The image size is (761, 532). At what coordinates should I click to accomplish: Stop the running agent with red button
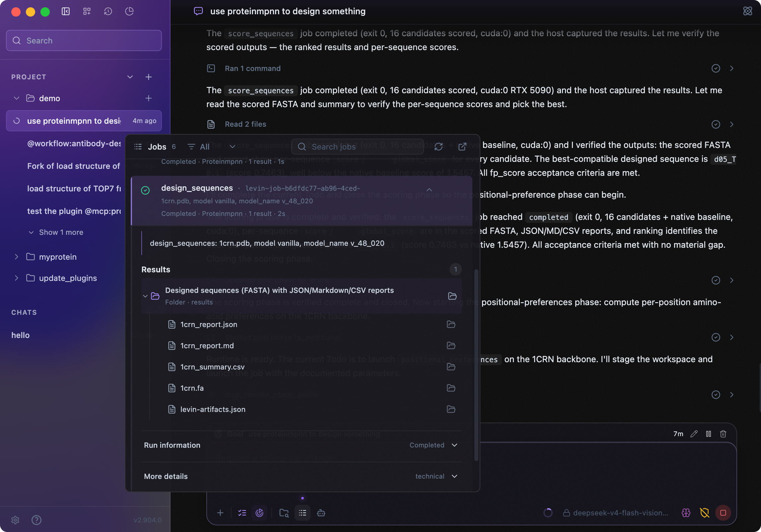coord(723,513)
